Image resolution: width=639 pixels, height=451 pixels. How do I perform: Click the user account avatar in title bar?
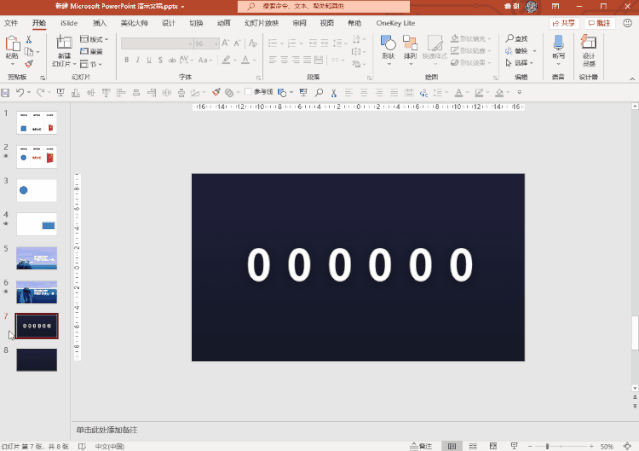531,6
